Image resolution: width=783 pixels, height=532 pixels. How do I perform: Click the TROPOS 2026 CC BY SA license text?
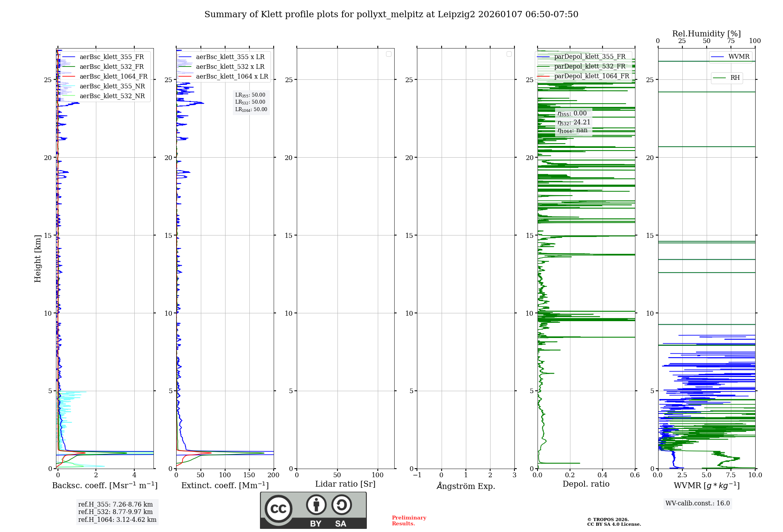click(x=613, y=522)
